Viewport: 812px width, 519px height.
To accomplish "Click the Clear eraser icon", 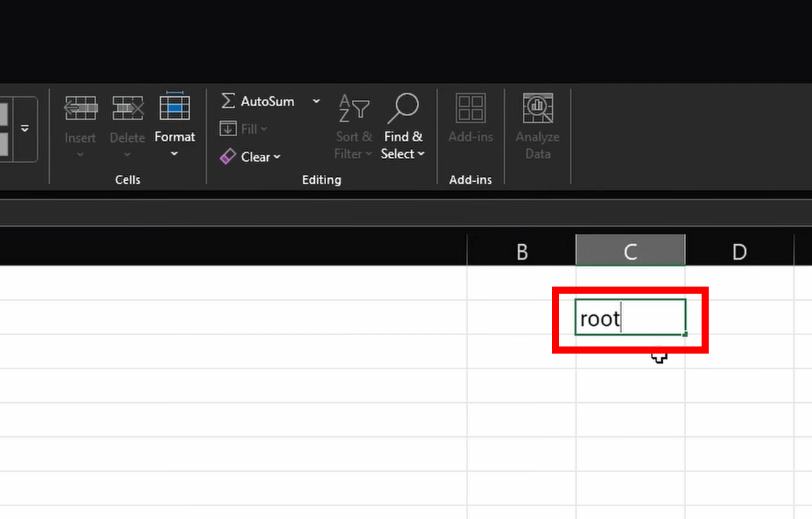I will pyautogui.click(x=228, y=157).
